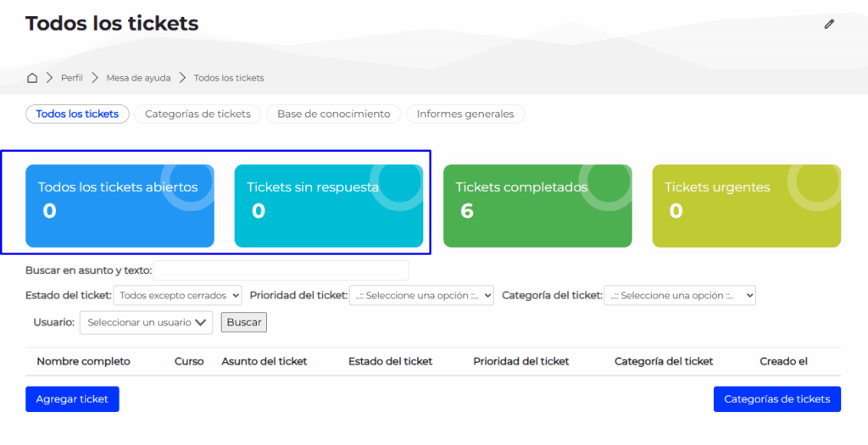The height and width of the screenshot is (445, 868).
Task: Click the pencil edit icon
Action: (x=829, y=24)
